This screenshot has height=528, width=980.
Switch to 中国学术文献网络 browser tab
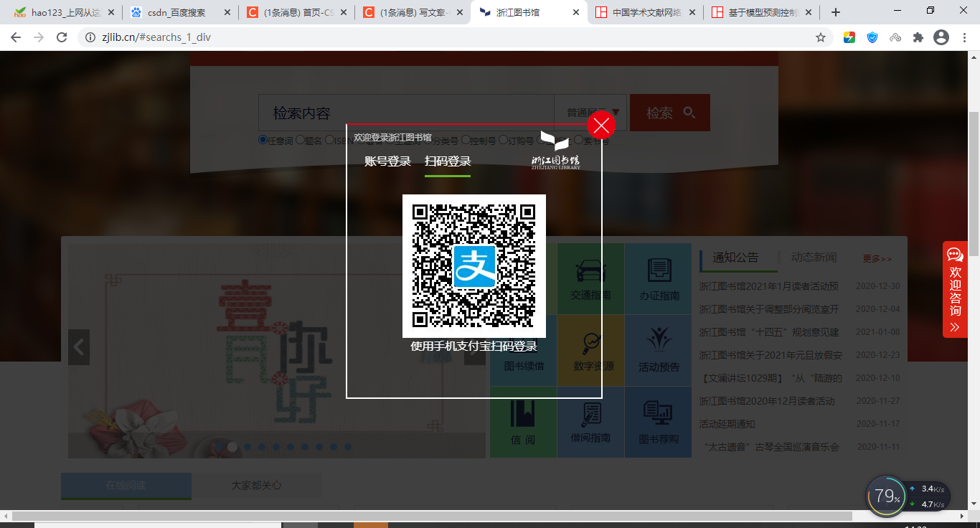[645, 12]
